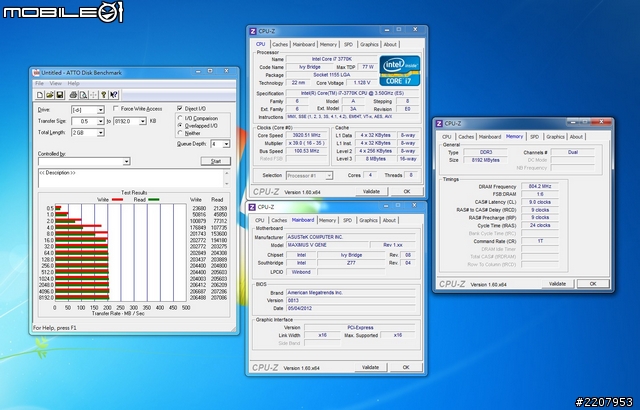Open the Queue Depth dropdown
This screenshot has width=640, height=410.
point(226,144)
